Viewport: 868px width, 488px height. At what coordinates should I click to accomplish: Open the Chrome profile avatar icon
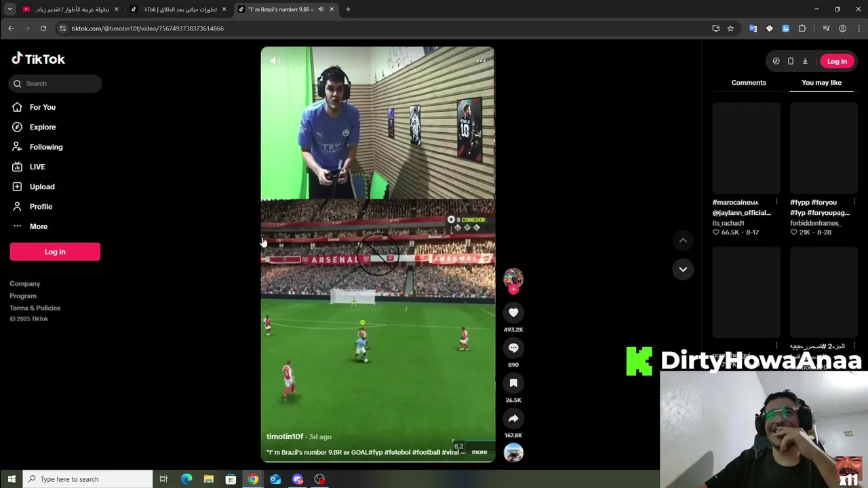coord(842,28)
